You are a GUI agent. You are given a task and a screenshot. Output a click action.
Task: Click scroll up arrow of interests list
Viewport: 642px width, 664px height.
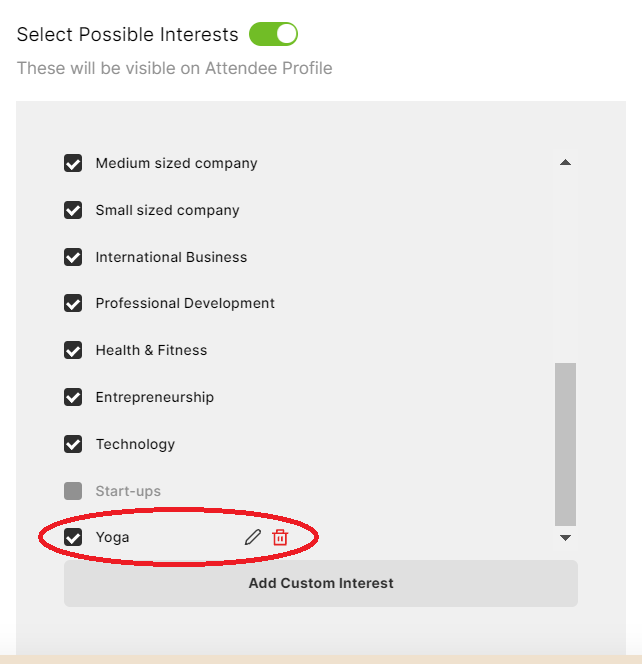click(x=565, y=162)
